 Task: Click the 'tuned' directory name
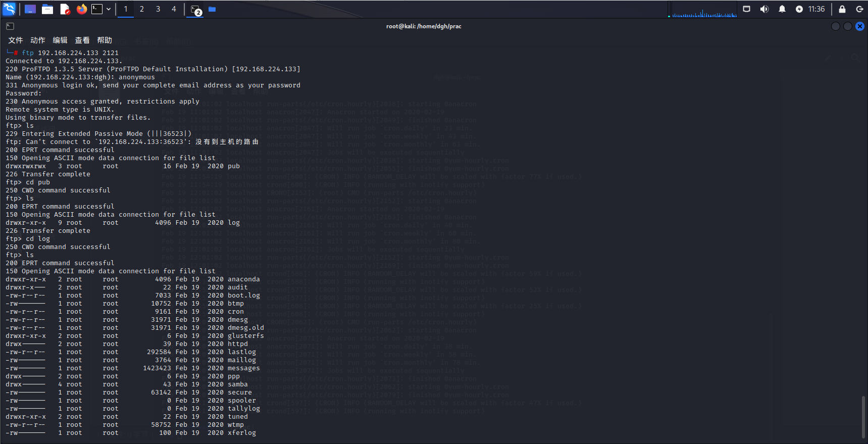coord(238,417)
